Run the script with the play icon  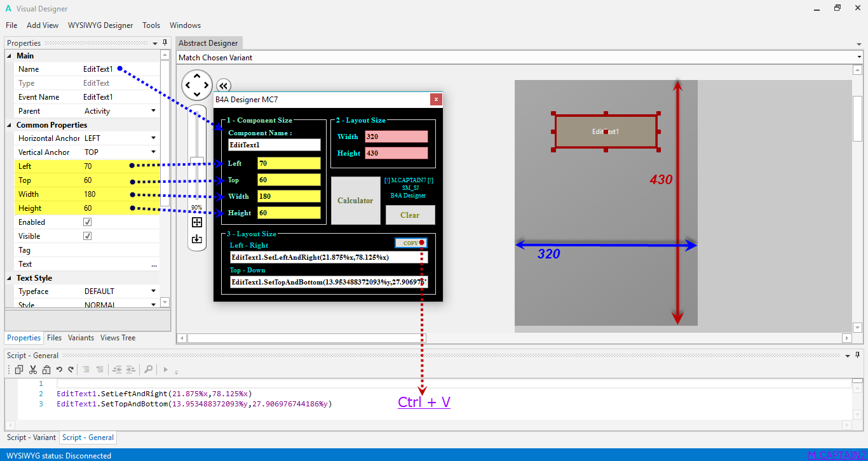point(165,370)
